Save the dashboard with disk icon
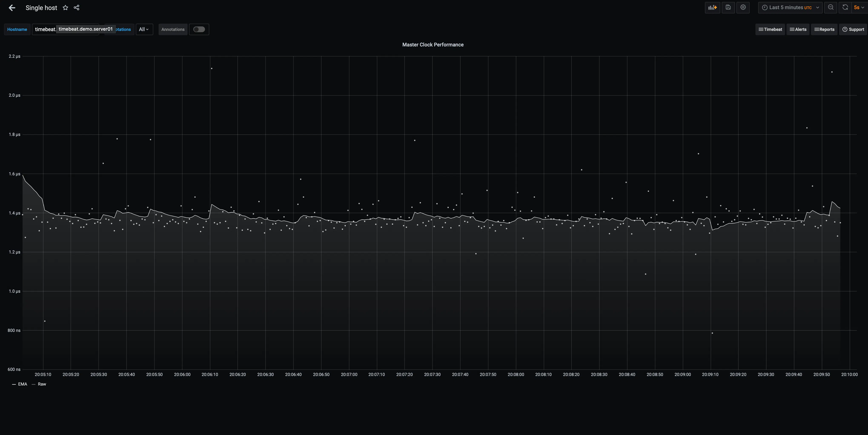 (728, 7)
